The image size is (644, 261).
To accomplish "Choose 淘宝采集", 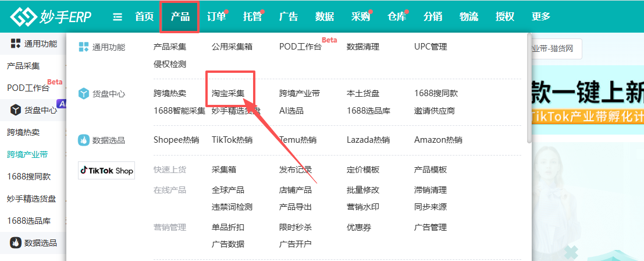I will pos(228,93).
